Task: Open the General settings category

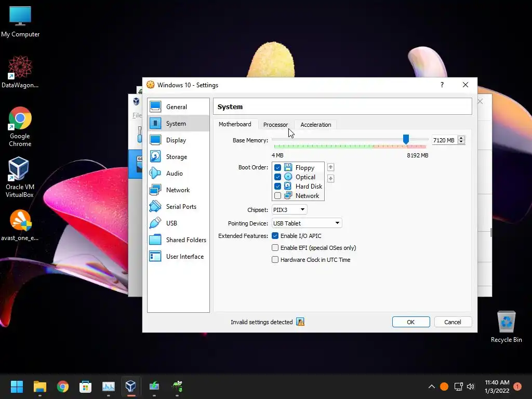Action: click(178, 107)
